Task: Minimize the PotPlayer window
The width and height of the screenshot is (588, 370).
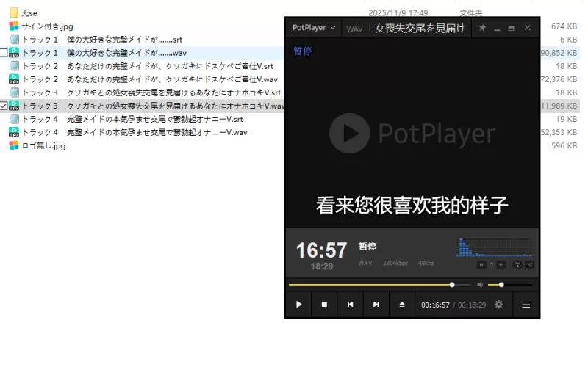Action: click(498, 29)
